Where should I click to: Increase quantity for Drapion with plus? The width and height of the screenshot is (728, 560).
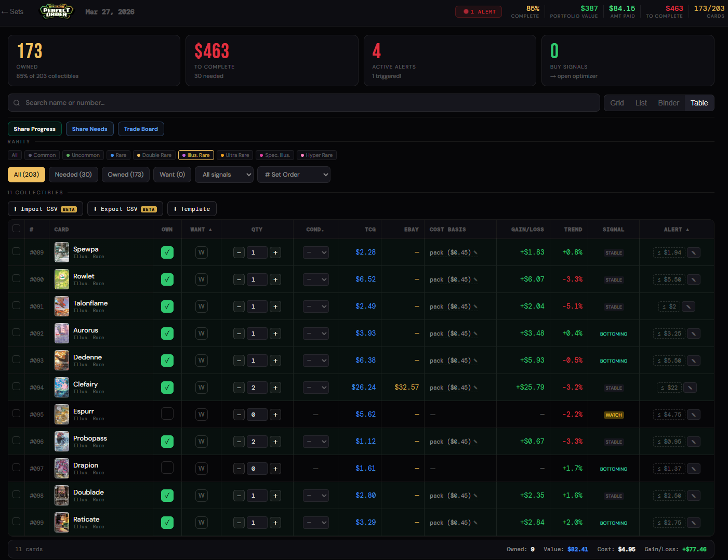click(x=275, y=469)
